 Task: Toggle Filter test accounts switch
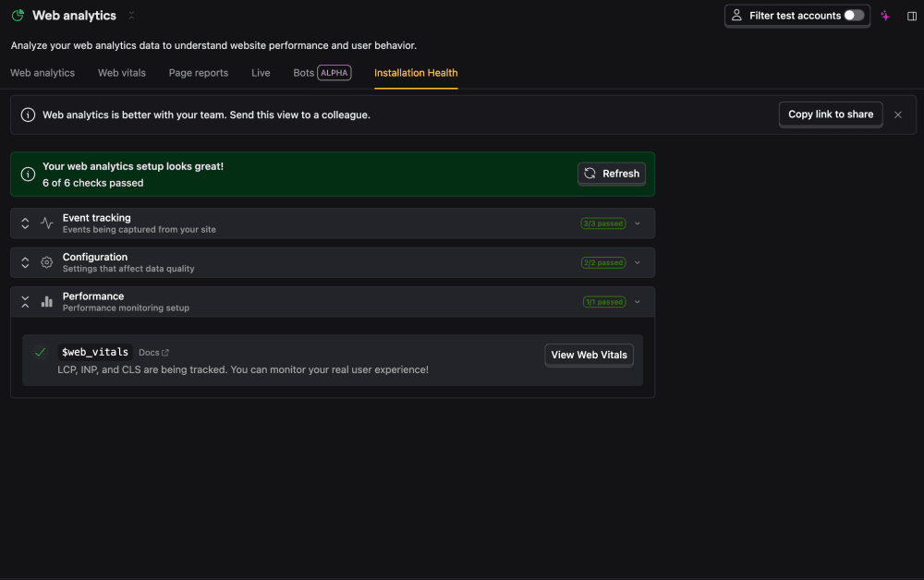pos(854,16)
